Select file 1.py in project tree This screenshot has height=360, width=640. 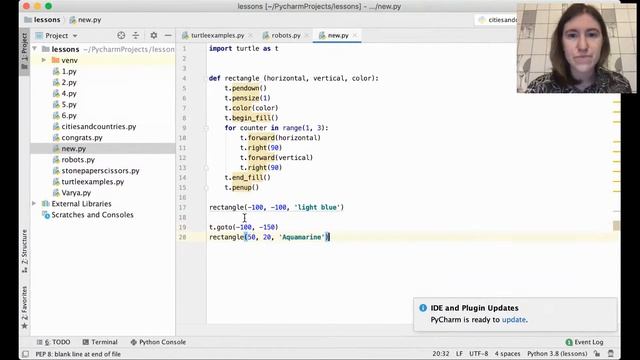[69, 71]
